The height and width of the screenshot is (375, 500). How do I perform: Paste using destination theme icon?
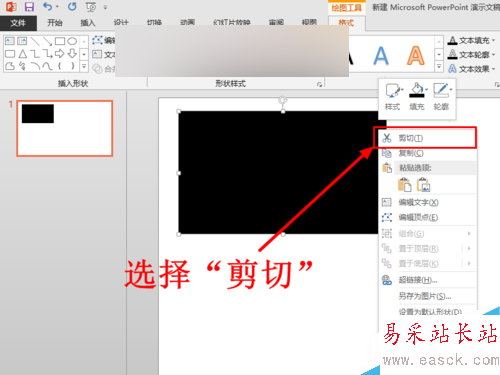(x=405, y=184)
